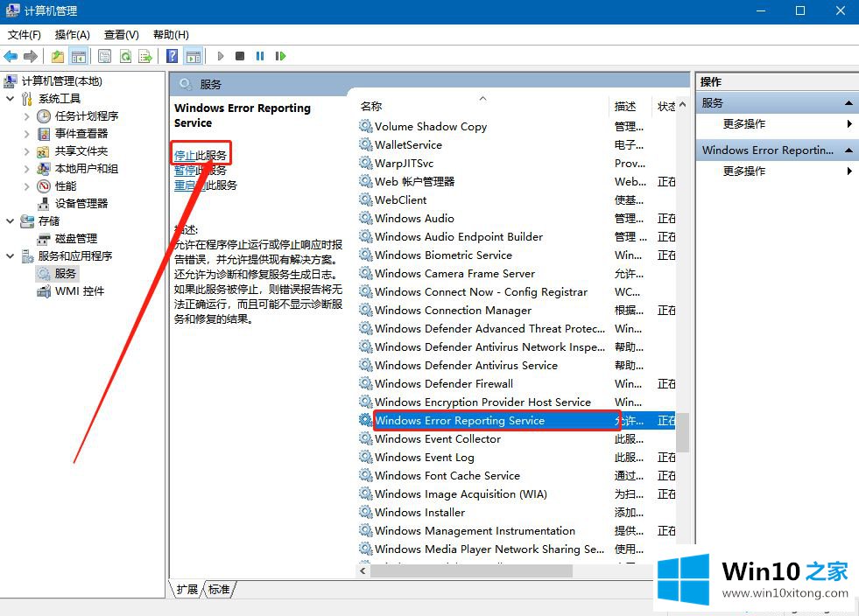The image size is (859, 616).
Task: Select 共享文件夹 tree node
Action: (81, 151)
